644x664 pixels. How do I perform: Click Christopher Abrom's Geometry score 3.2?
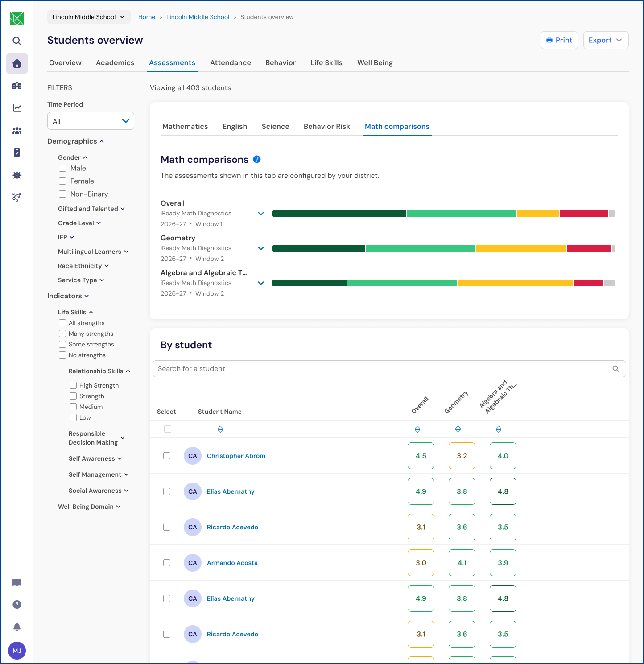pyautogui.click(x=462, y=456)
